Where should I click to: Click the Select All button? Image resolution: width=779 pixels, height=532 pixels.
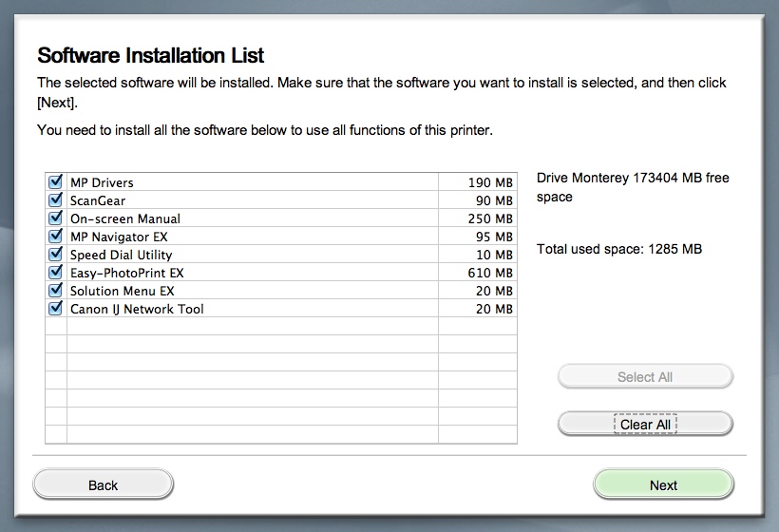[644, 376]
